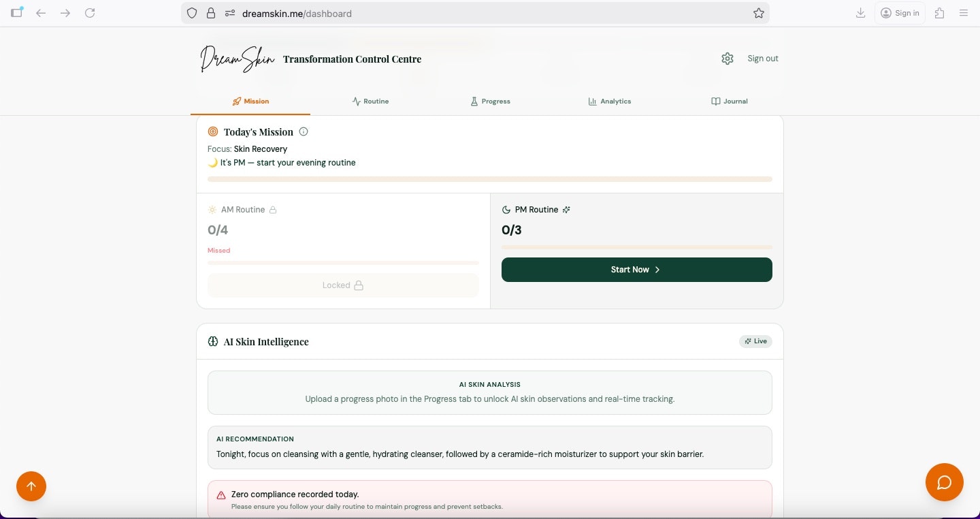Click the DreamSkin logo
This screenshot has height=519, width=980.
click(237, 59)
